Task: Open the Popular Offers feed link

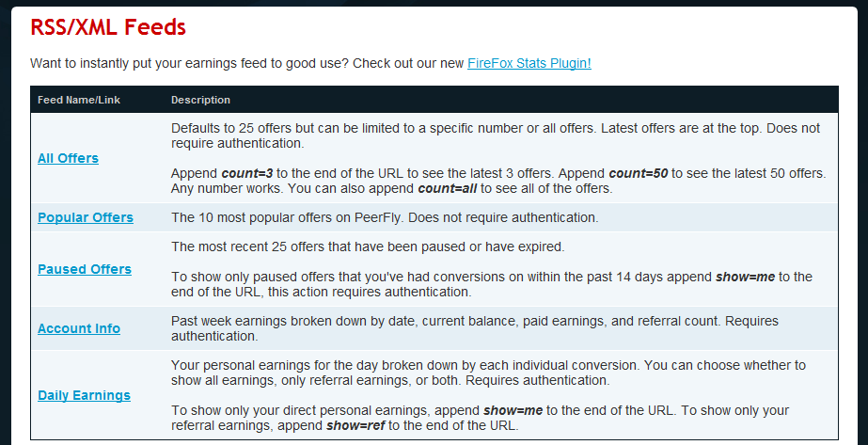Action: [x=86, y=217]
